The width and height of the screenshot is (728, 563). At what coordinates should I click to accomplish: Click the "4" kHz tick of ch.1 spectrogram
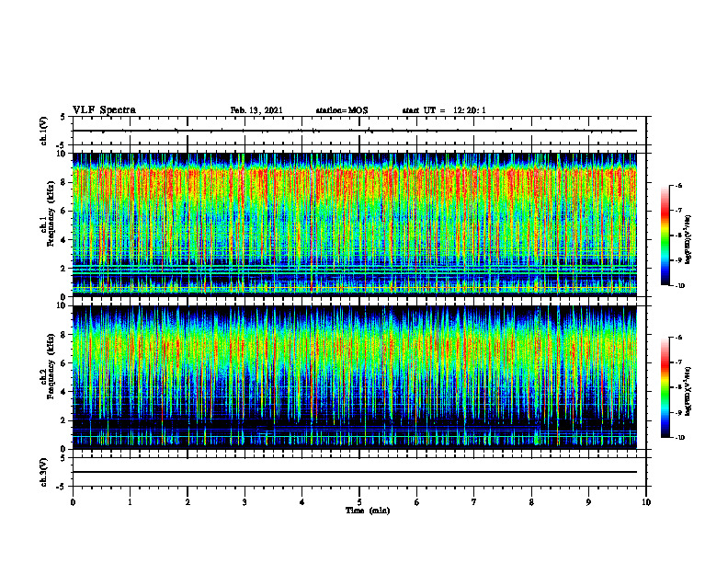(64, 240)
